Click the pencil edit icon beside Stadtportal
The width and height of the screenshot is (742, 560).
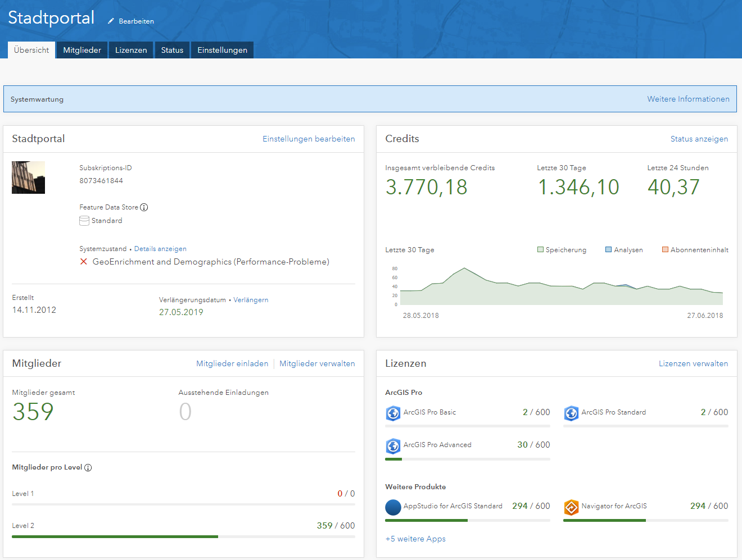pyautogui.click(x=111, y=21)
